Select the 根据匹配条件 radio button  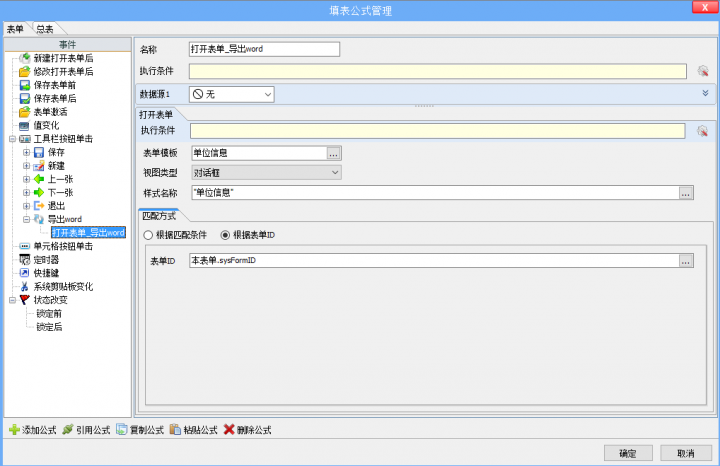148,235
